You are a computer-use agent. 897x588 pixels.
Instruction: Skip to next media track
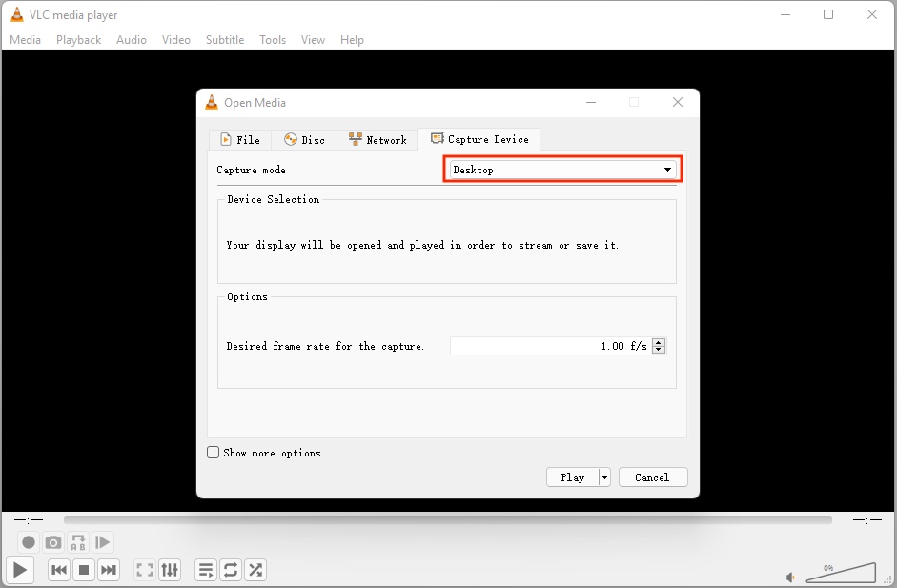coord(108,570)
